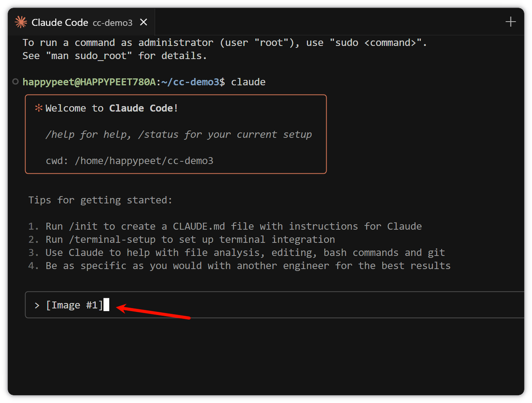This screenshot has width=532, height=403.
Task: Click the circle marker before shell prompt
Action: point(15,82)
